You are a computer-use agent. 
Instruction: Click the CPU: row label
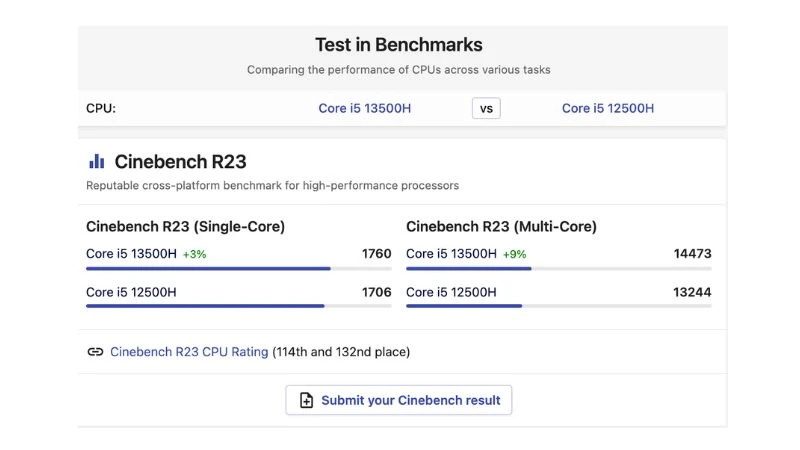coord(101,108)
